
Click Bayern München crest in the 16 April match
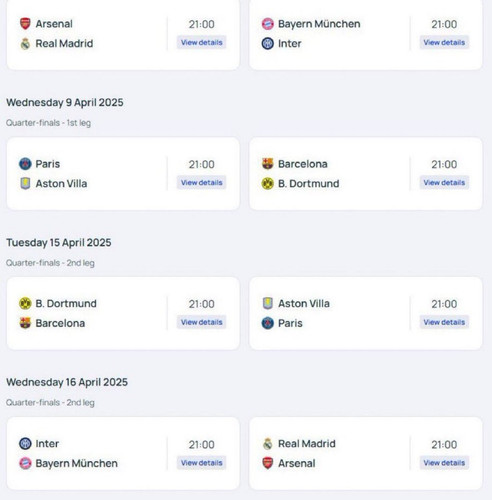[25, 463]
